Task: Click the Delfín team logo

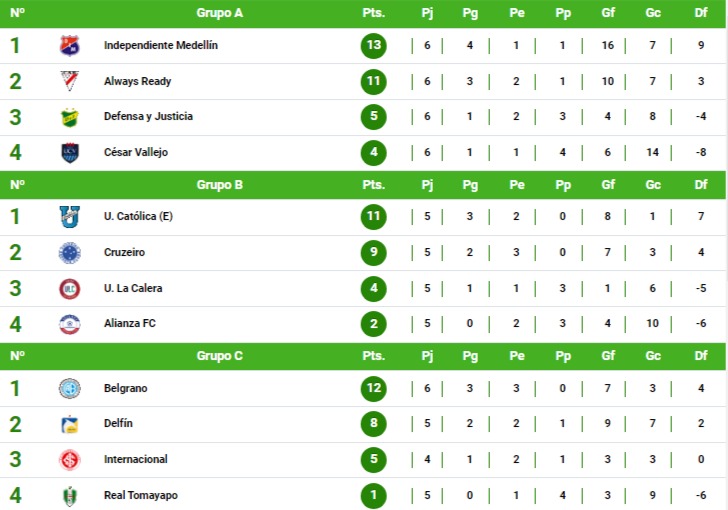Action: pos(69,424)
